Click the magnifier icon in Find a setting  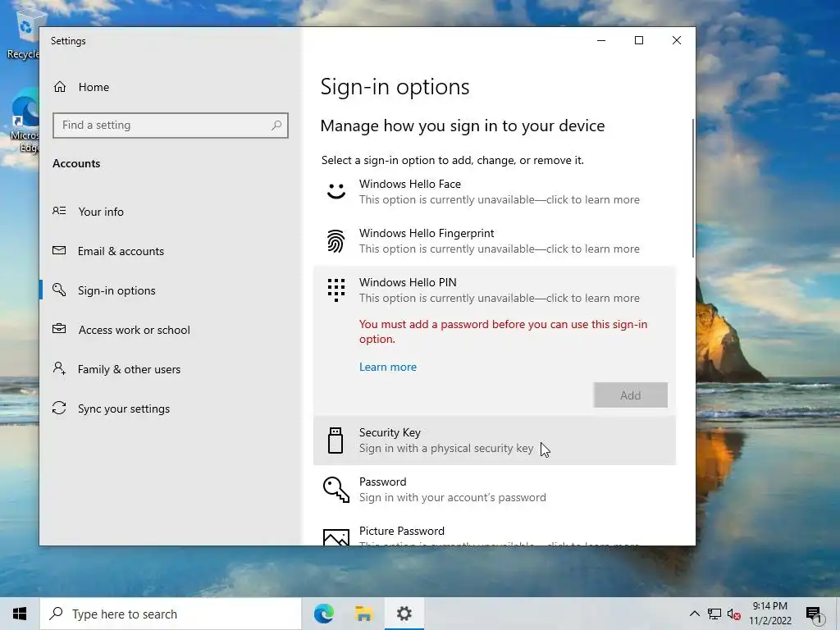tap(276, 126)
